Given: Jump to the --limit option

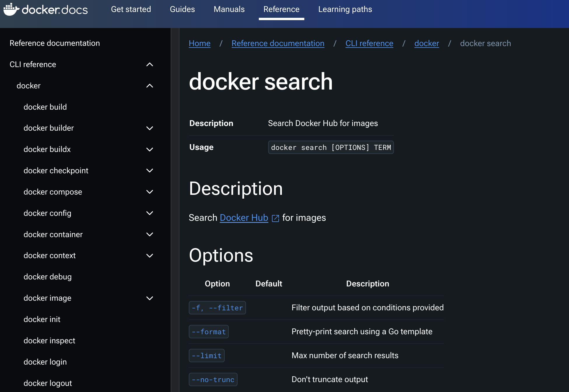Looking at the screenshot, I should [207, 356].
